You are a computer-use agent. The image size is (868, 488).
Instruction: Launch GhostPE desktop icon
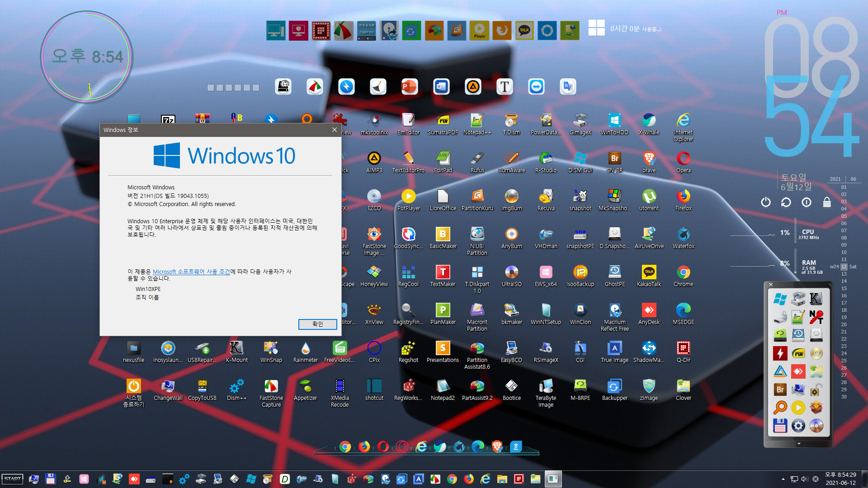coord(614,276)
